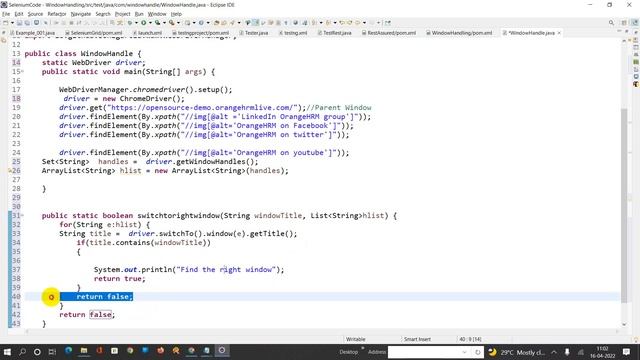Click the green Run button icon
This screenshot has width=640, height=360.
click(144, 23)
